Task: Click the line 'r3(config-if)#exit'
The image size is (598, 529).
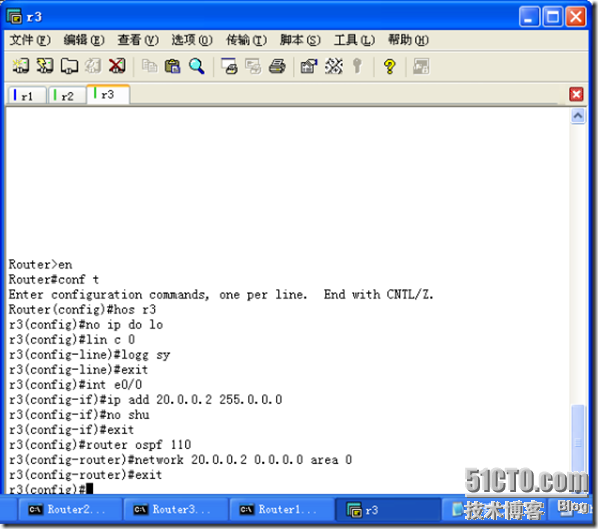Action: tap(71, 430)
